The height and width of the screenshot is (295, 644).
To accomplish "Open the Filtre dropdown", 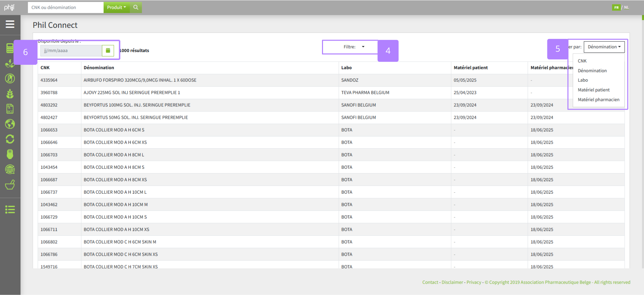I will pyautogui.click(x=354, y=47).
